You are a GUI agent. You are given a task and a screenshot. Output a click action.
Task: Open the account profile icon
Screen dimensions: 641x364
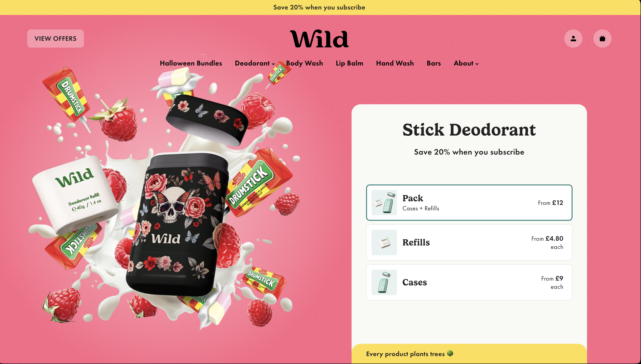click(573, 39)
